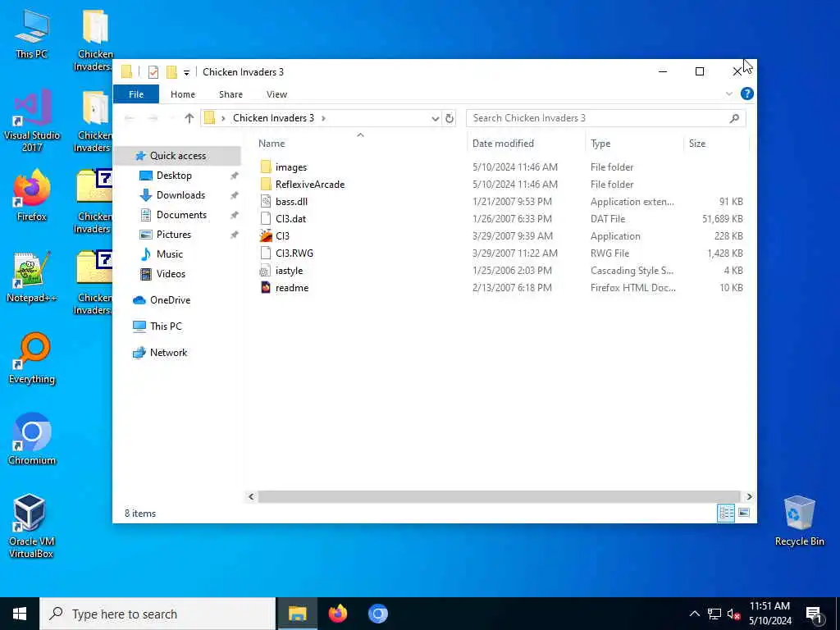Launch Visual Studio 2017 from the desktop
Viewport: 840px width, 630px height.
[32, 121]
